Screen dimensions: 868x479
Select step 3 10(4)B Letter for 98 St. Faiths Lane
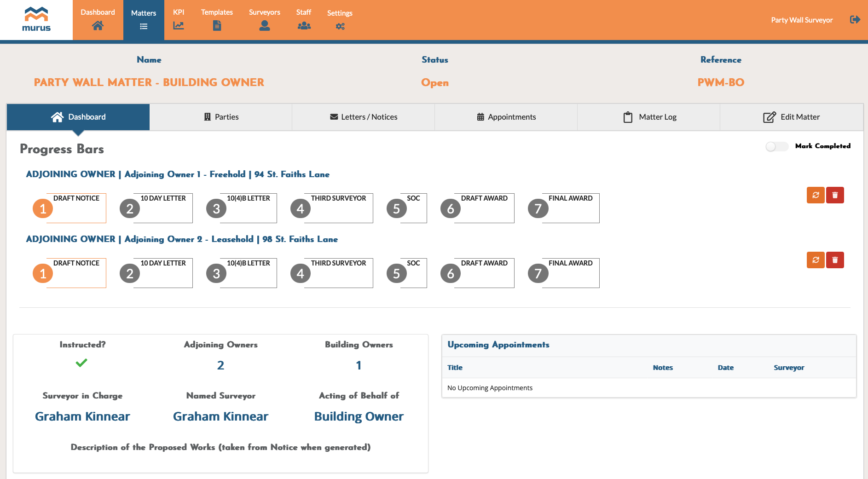(242, 273)
